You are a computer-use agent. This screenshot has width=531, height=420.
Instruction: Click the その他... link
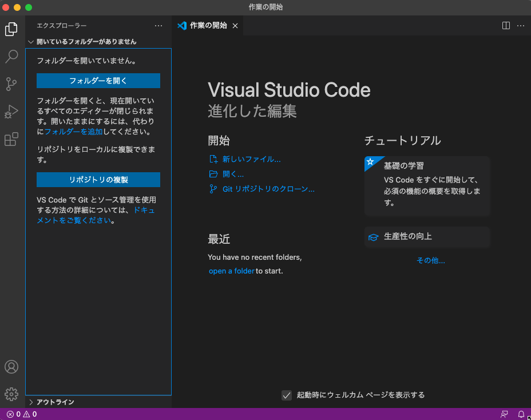pyautogui.click(x=430, y=260)
